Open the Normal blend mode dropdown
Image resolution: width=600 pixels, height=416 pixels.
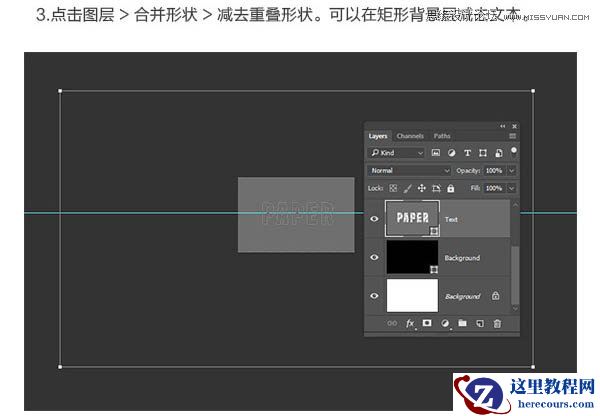coord(409,171)
